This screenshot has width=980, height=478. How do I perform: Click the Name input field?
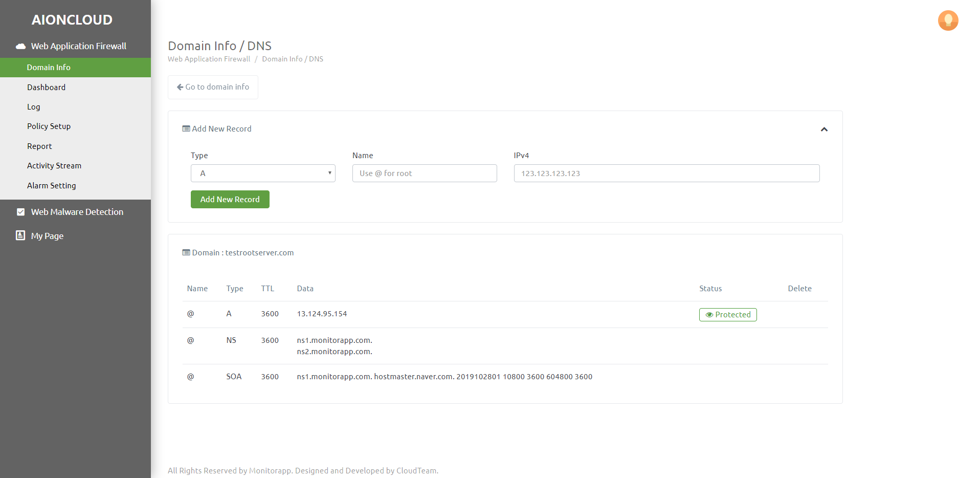tap(425, 173)
